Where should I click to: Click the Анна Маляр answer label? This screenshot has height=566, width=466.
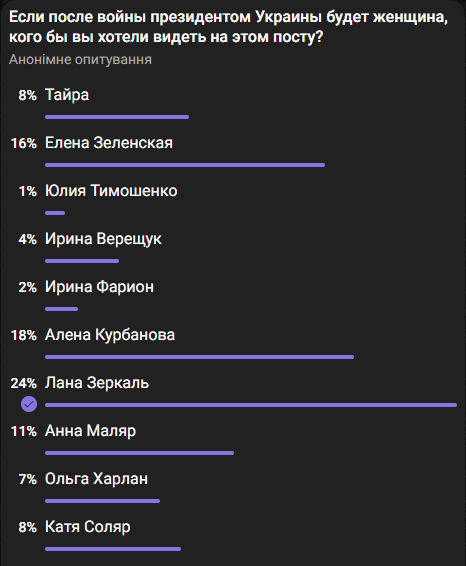point(90,431)
